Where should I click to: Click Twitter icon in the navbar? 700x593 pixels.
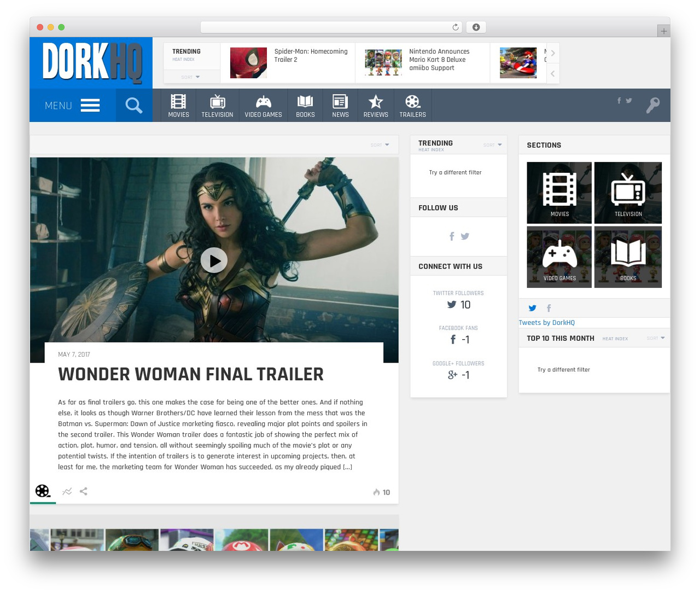[x=629, y=101]
